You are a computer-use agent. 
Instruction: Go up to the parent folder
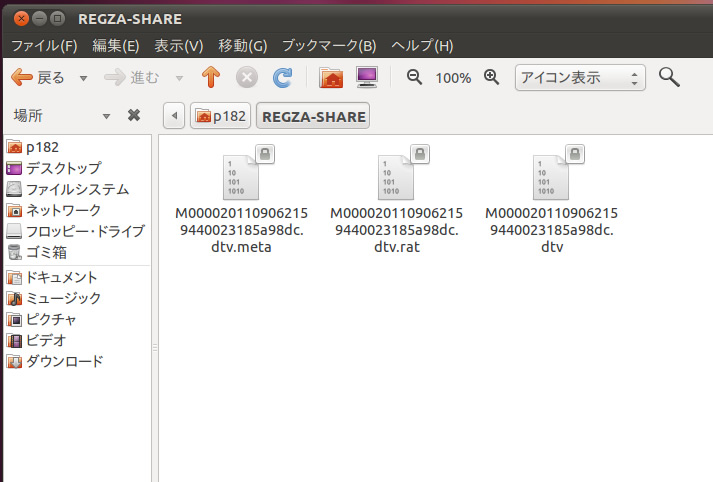tap(211, 77)
